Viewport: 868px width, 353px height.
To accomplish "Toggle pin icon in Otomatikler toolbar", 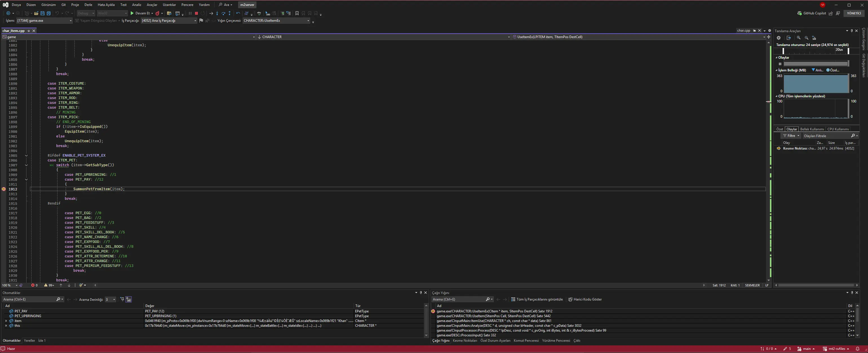I will [122, 299].
